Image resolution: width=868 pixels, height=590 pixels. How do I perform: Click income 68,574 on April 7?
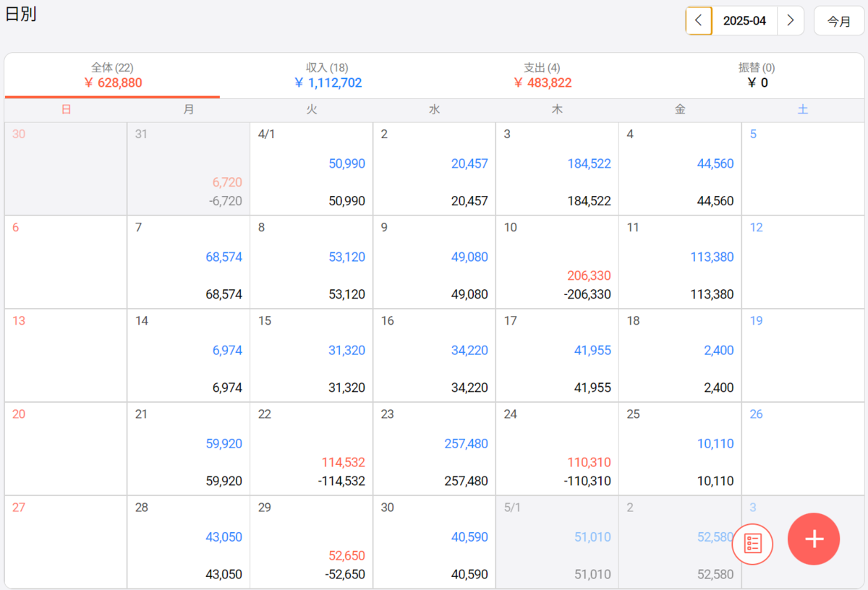click(x=224, y=257)
